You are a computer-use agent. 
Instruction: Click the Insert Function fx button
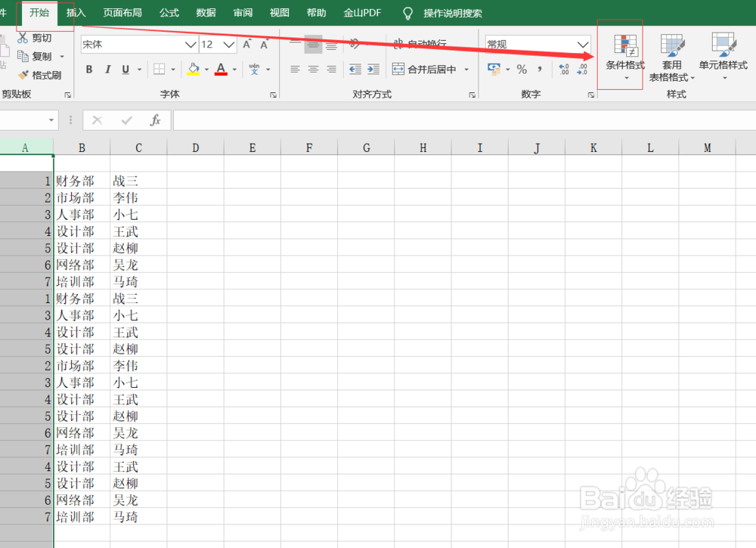pyautogui.click(x=155, y=120)
